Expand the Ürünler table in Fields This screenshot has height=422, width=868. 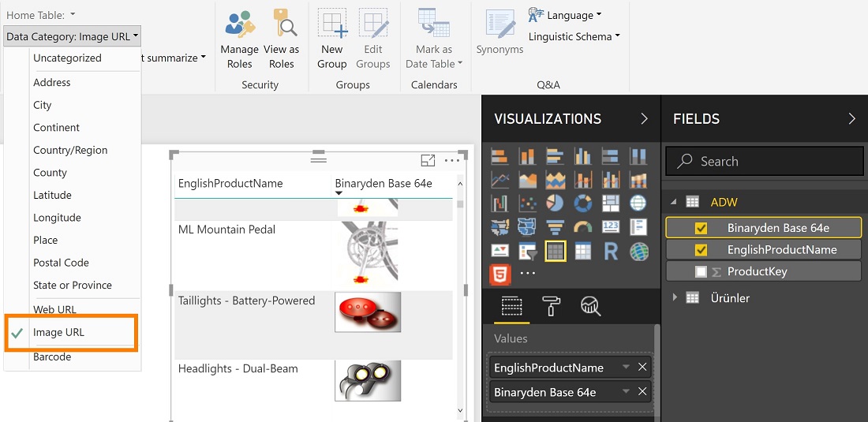674,297
